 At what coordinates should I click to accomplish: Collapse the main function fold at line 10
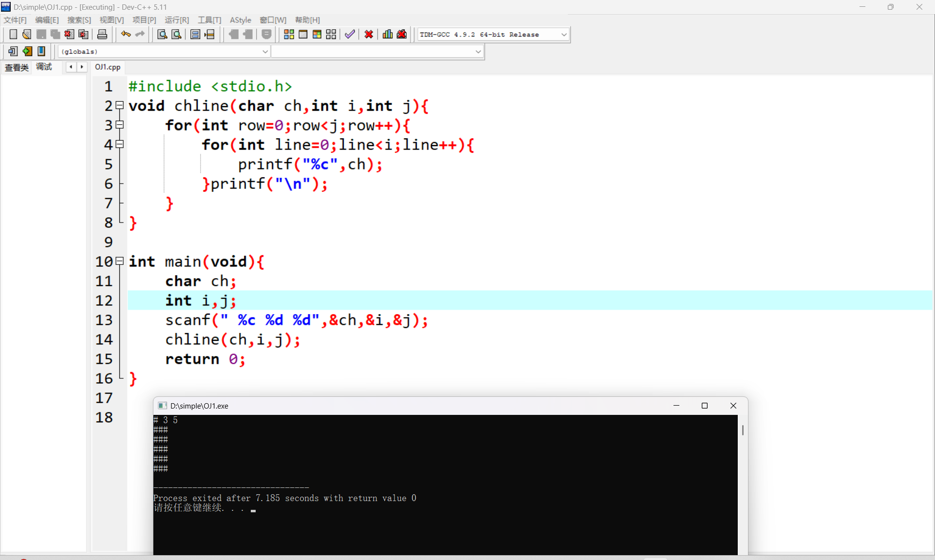tap(120, 261)
